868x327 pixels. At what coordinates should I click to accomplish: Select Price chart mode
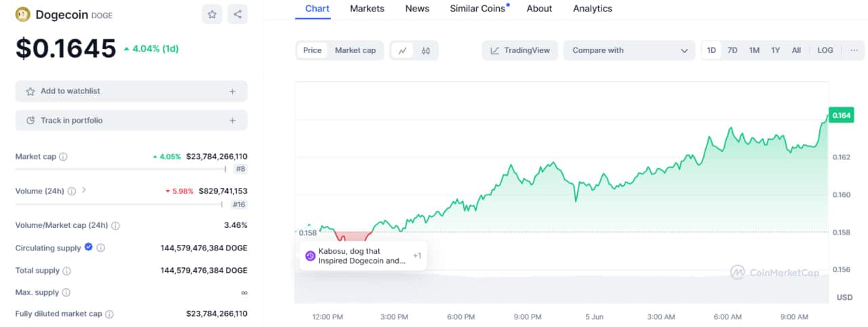(x=313, y=50)
